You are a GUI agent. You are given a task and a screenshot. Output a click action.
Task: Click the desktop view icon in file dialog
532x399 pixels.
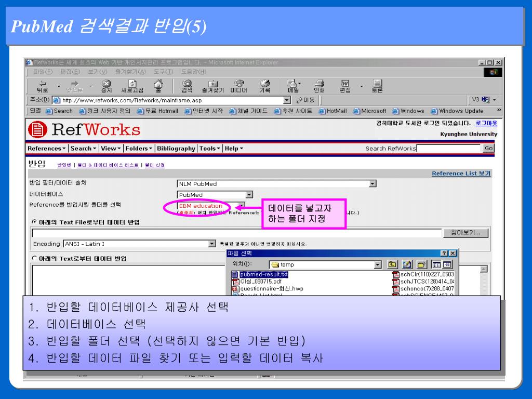pyautogui.click(x=407, y=264)
